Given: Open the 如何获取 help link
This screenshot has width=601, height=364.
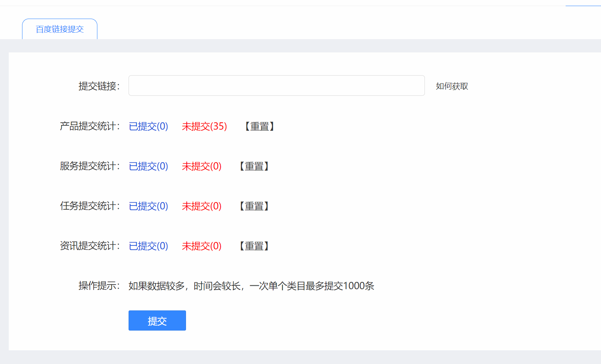Looking at the screenshot, I should pyautogui.click(x=452, y=86).
